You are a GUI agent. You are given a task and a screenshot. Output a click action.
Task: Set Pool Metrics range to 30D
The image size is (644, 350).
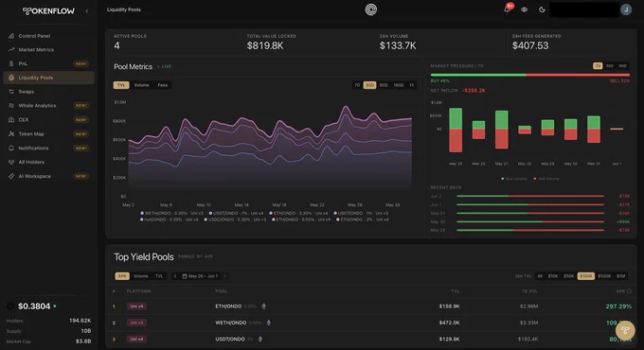[x=369, y=85]
